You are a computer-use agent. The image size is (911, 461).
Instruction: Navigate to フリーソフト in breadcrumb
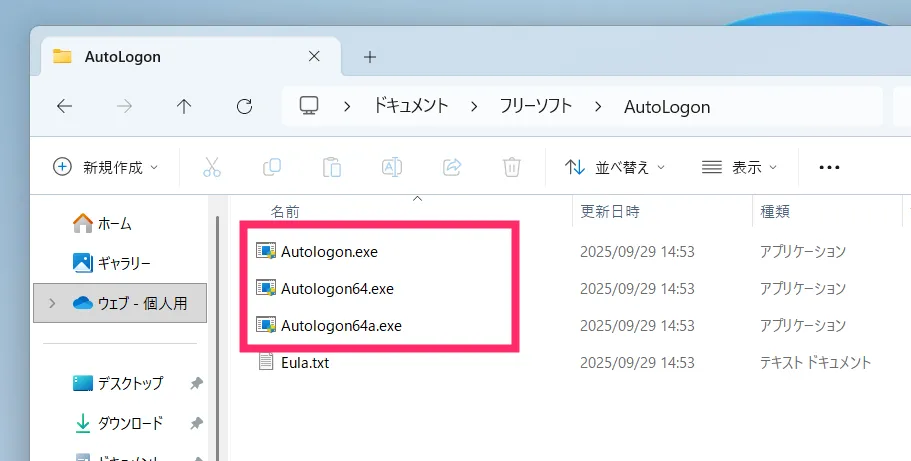(x=536, y=106)
